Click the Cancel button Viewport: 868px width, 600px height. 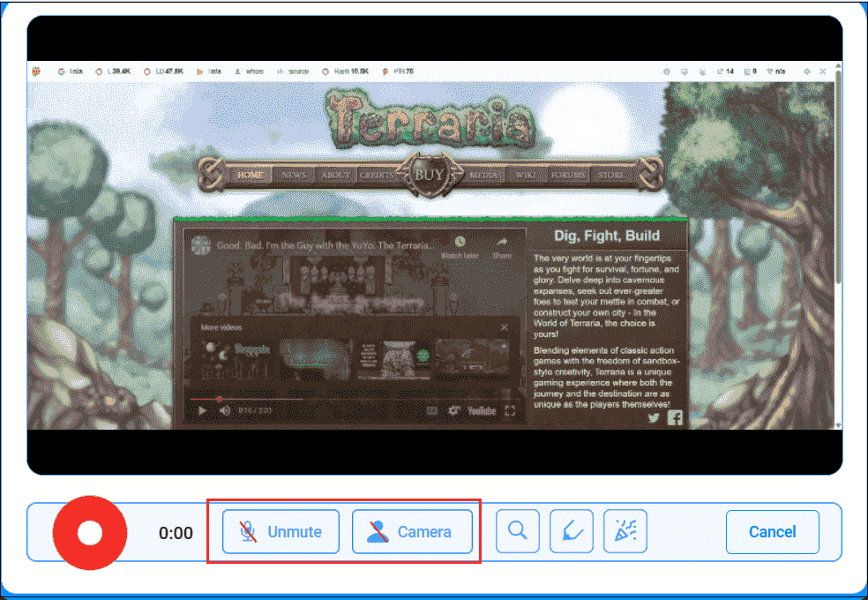tap(772, 531)
